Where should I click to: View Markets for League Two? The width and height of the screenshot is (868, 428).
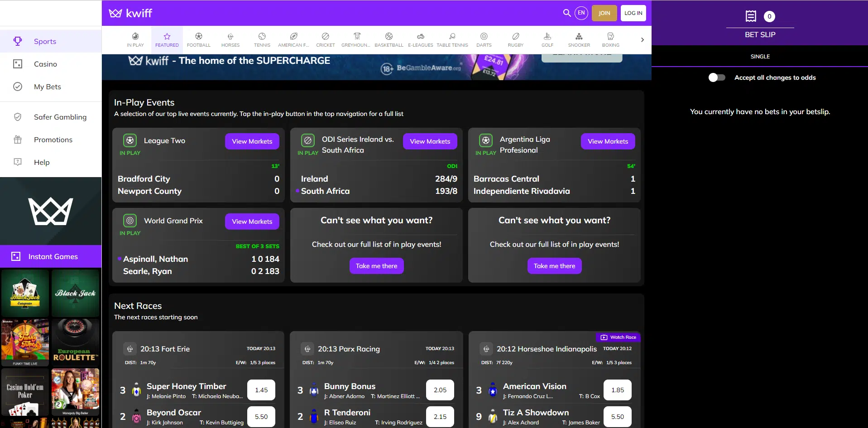tap(252, 141)
